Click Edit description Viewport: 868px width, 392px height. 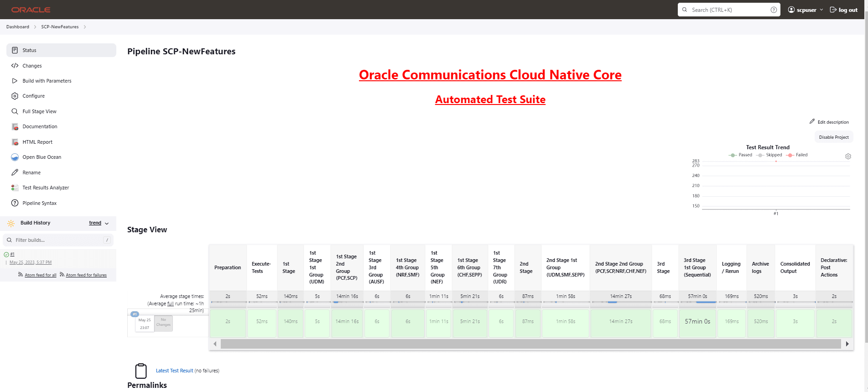(829, 122)
